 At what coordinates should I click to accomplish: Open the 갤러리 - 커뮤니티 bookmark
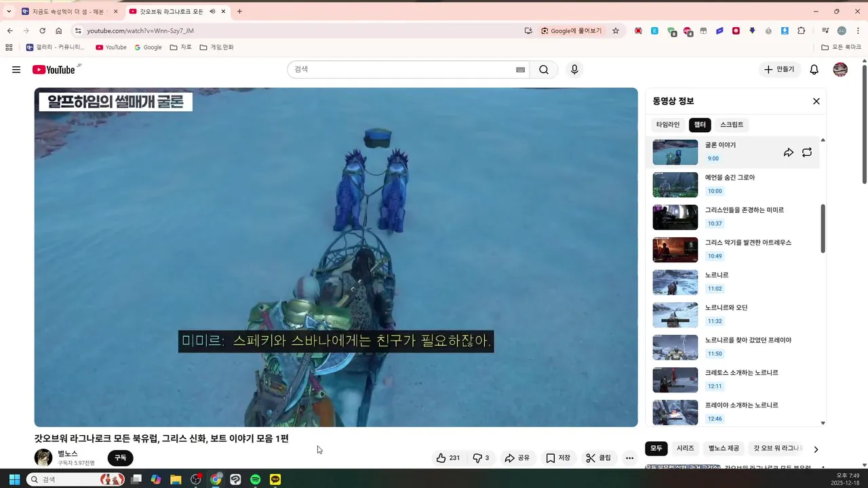[x=56, y=47]
